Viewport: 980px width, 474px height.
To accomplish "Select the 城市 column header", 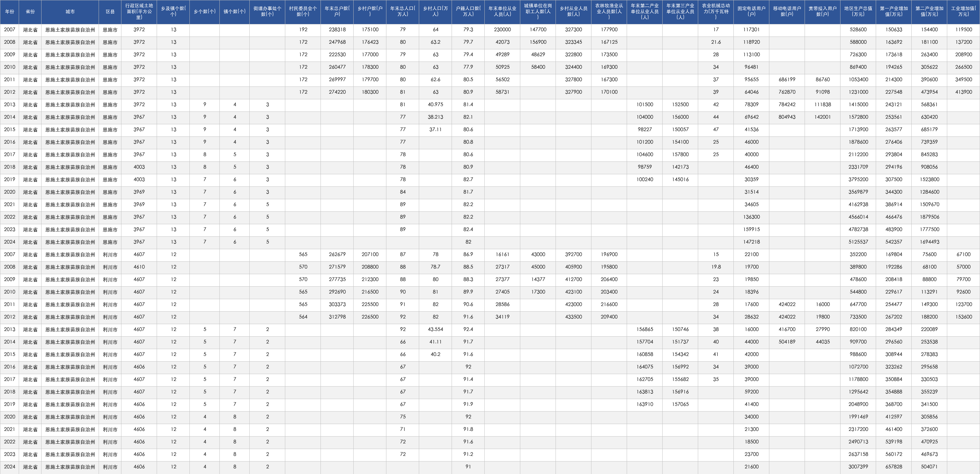I will [70, 12].
